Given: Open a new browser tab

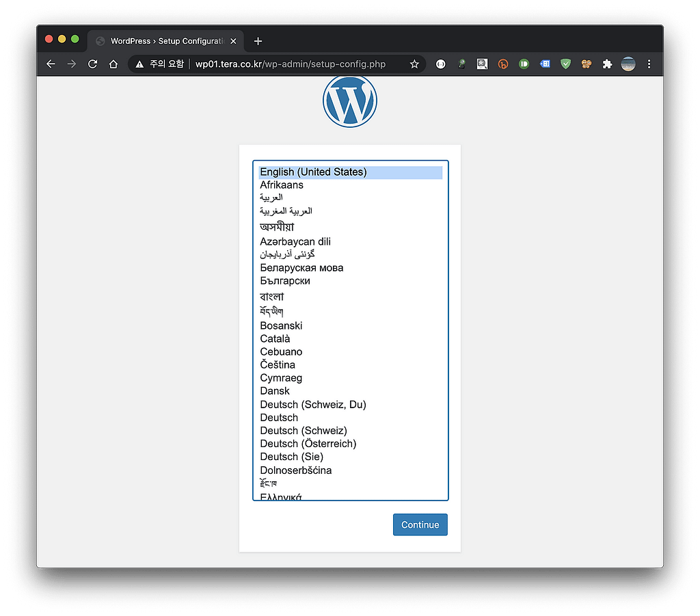Looking at the screenshot, I should click(x=258, y=41).
